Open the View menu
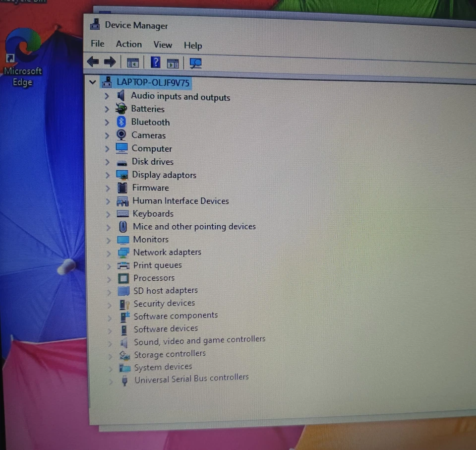This screenshot has height=450, width=476. [163, 45]
